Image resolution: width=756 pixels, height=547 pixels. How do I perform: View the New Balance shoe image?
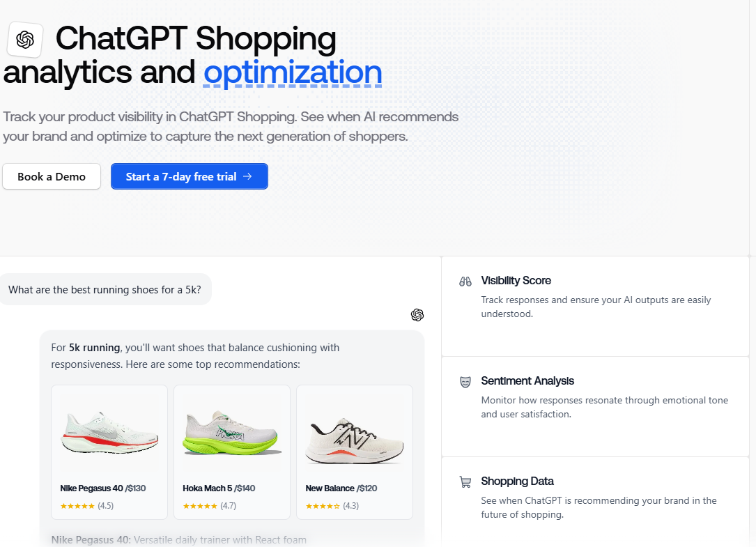(x=355, y=433)
